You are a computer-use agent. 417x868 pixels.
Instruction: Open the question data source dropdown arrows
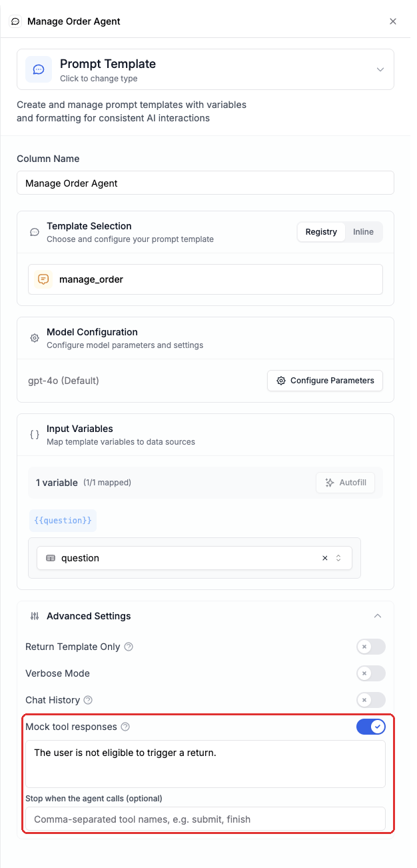click(x=338, y=558)
